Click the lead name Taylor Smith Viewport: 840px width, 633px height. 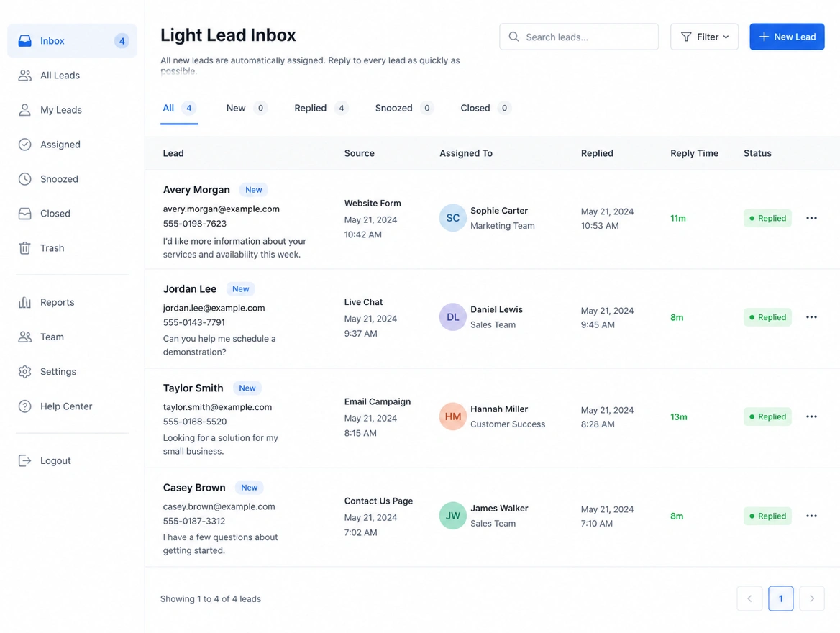[193, 388]
